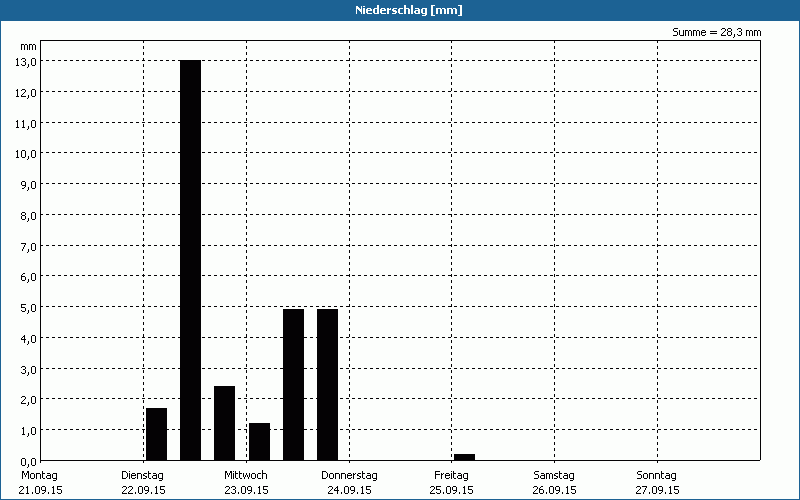Click the Donnerstag 24.09.15 axis label

coord(349,483)
